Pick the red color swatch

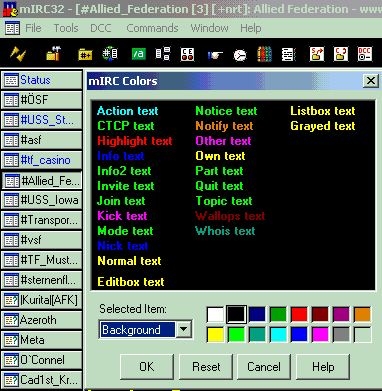coord(299,314)
